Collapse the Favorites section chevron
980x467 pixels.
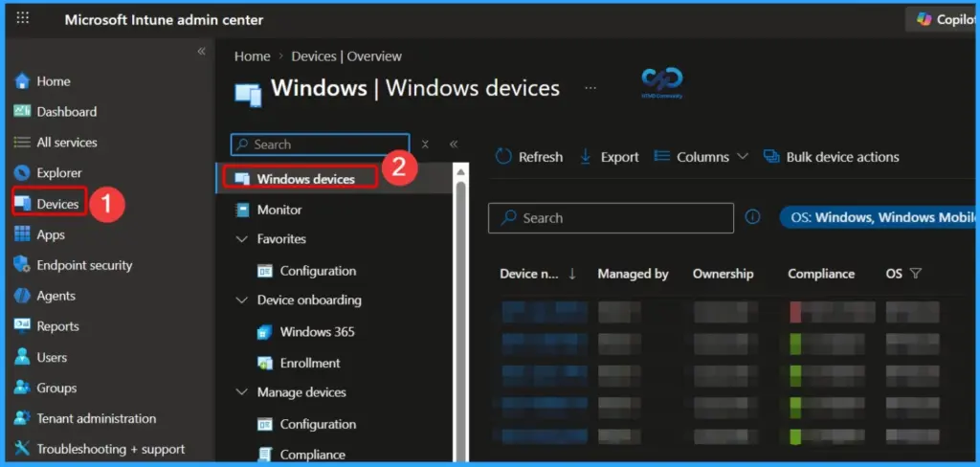click(x=242, y=239)
